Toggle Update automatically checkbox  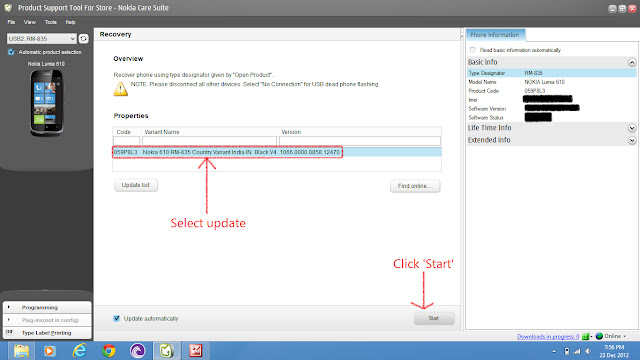point(116,318)
